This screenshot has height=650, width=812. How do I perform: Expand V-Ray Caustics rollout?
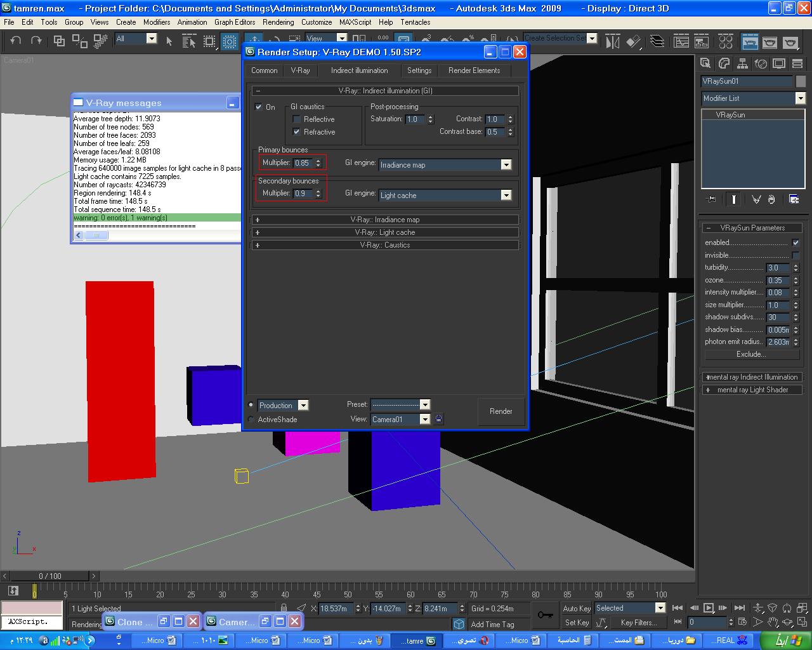(x=385, y=245)
